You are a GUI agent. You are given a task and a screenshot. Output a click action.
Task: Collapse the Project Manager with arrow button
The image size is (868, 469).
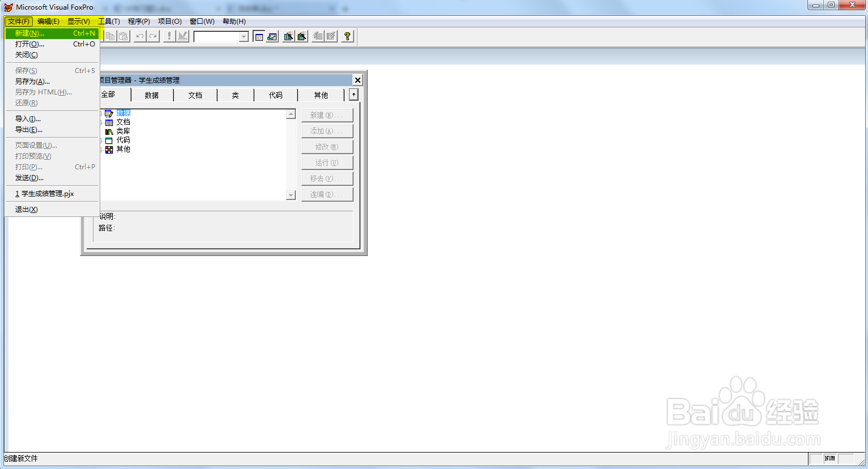click(354, 95)
